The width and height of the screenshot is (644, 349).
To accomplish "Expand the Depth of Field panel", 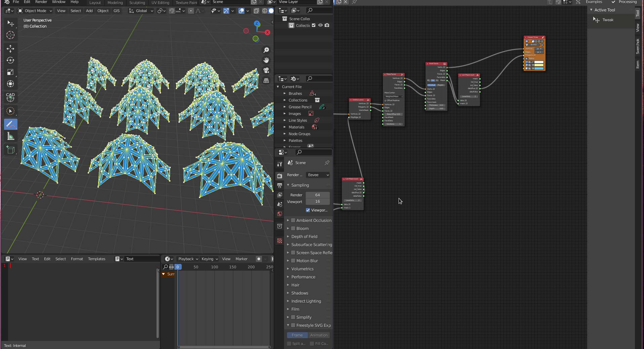I will (x=288, y=236).
